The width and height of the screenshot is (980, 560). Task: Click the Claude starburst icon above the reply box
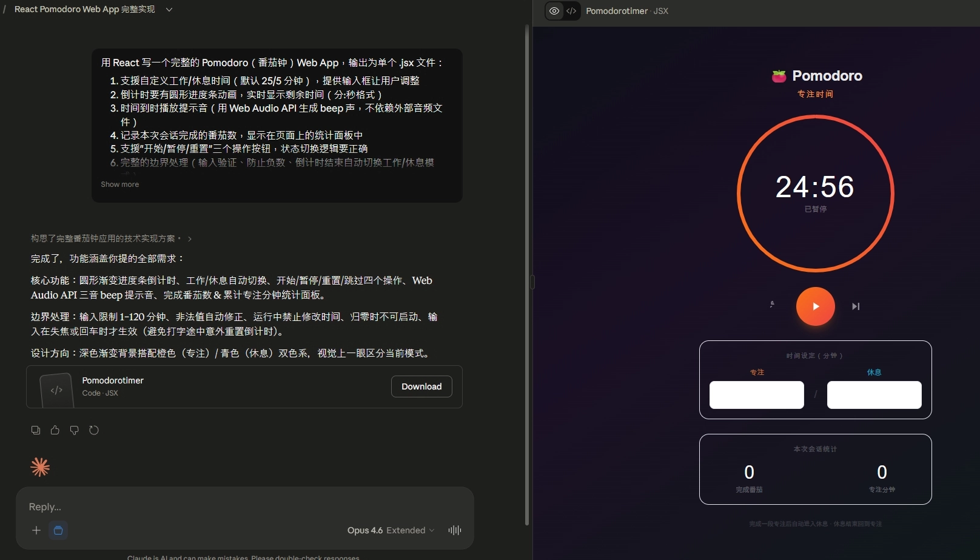[40, 467]
